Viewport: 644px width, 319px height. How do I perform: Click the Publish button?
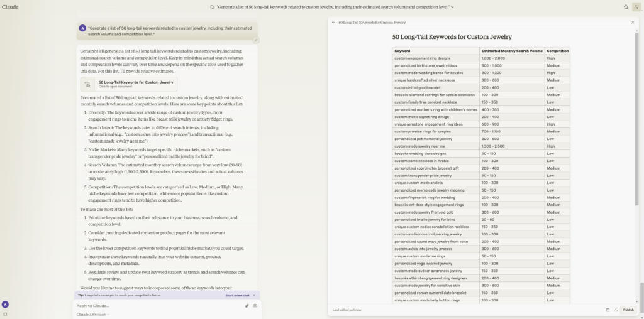click(628, 310)
